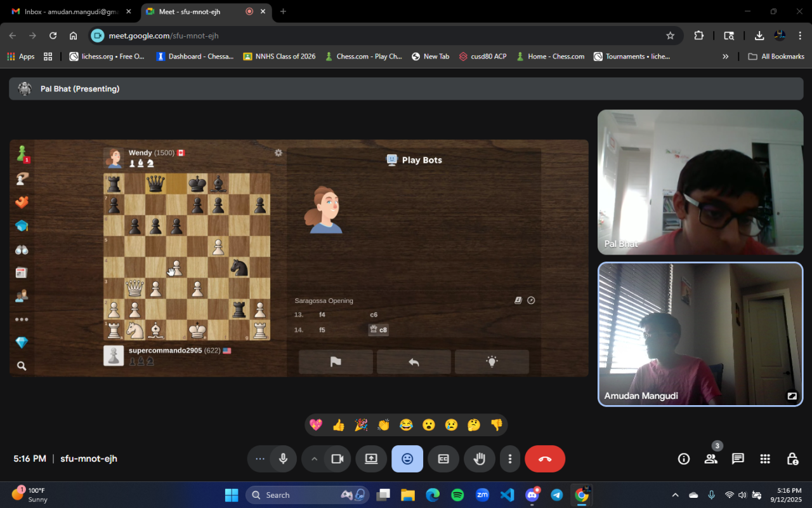Open the NNHS Class of 2026 bookmark
Screen dimensions: 812x508
click(279, 57)
